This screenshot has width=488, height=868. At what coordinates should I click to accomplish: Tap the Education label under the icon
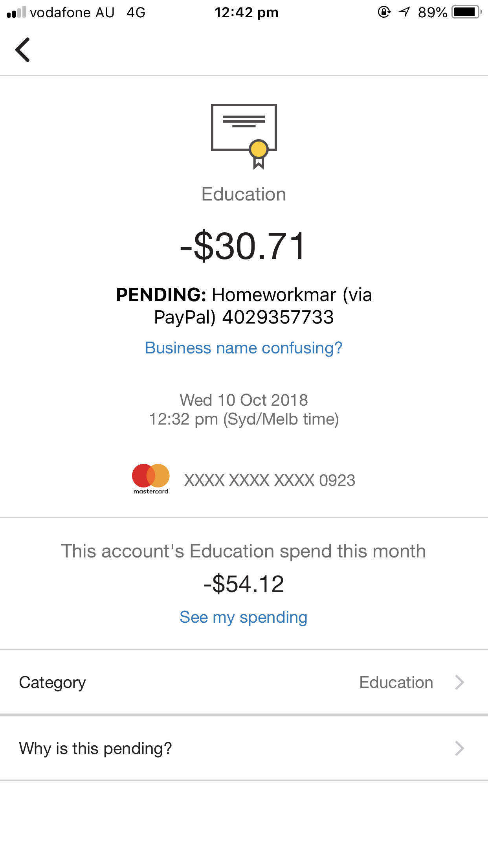click(x=244, y=194)
